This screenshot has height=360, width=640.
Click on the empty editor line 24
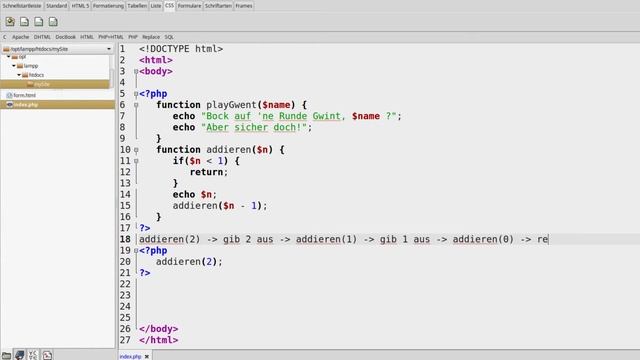click(388, 307)
